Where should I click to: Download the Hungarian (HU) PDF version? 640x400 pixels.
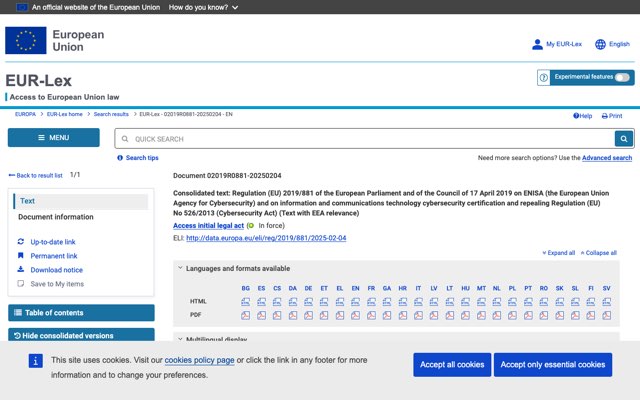[465, 316]
